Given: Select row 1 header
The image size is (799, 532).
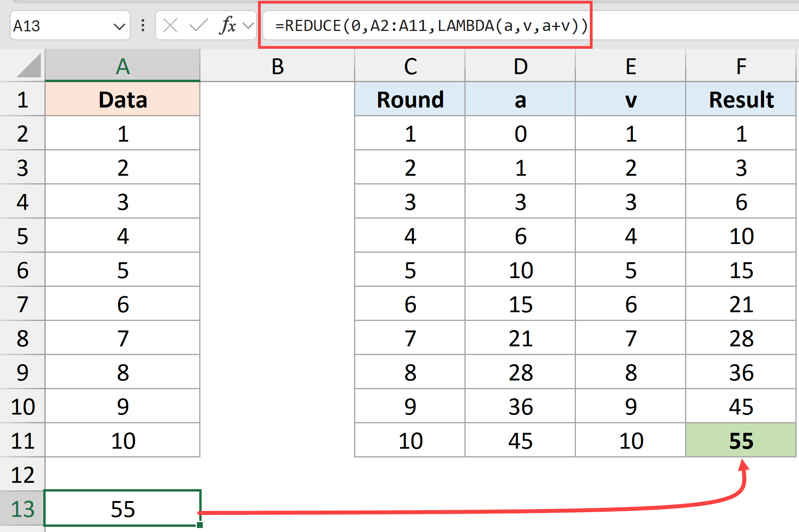Looking at the screenshot, I should [23, 100].
